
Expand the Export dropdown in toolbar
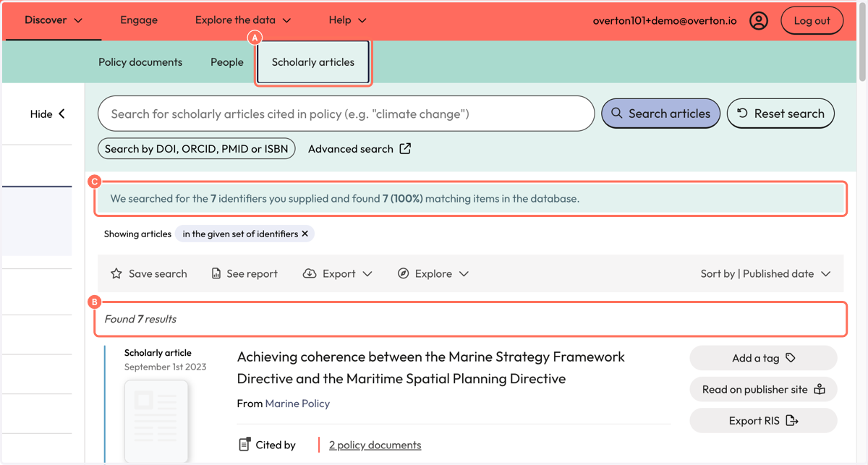[x=337, y=273]
